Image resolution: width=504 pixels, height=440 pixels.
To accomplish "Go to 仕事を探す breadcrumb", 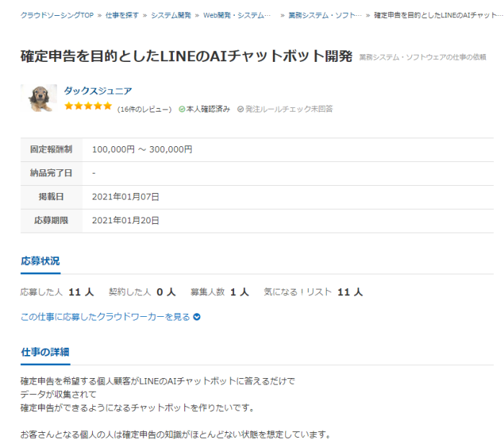I will point(122,15).
